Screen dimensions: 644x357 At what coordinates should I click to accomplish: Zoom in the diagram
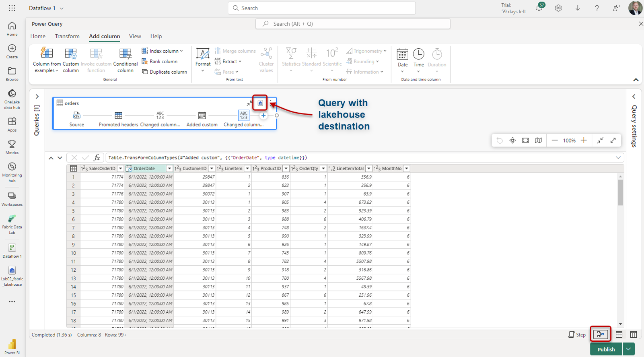584,140
